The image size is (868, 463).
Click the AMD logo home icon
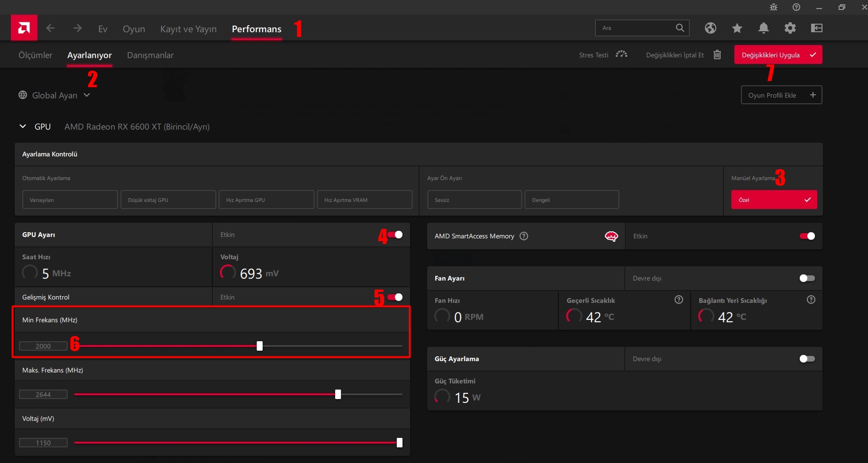(24, 28)
